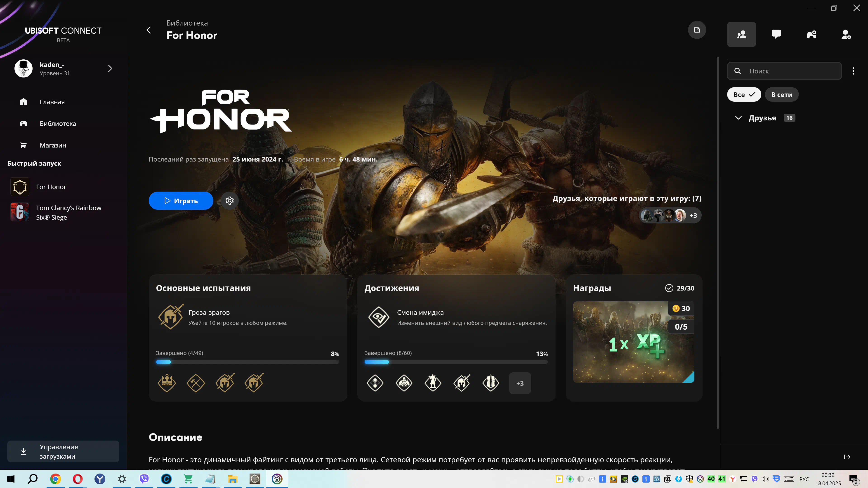
Task: Click the Достижения 13% progress bar
Action: coord(456,362)
